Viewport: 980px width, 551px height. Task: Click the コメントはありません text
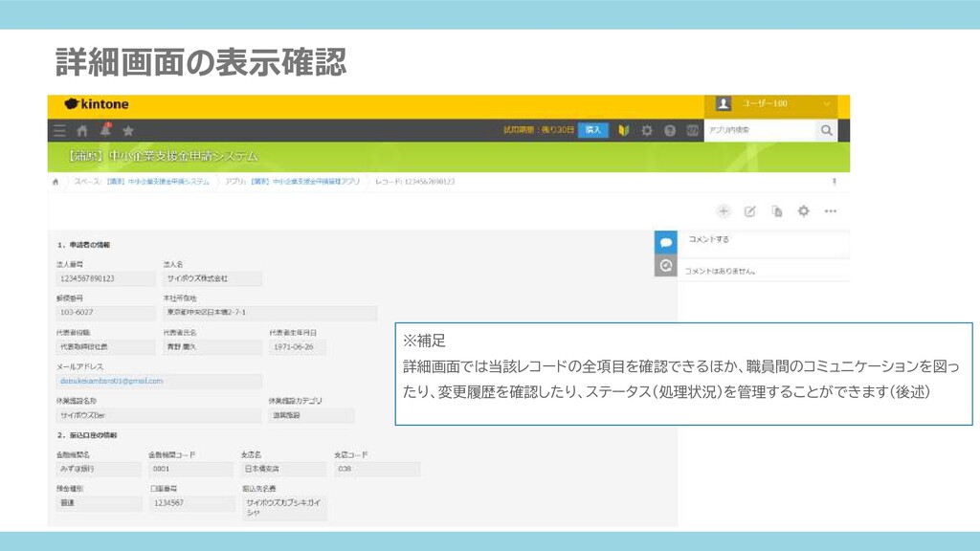click(x=720, y=271)
